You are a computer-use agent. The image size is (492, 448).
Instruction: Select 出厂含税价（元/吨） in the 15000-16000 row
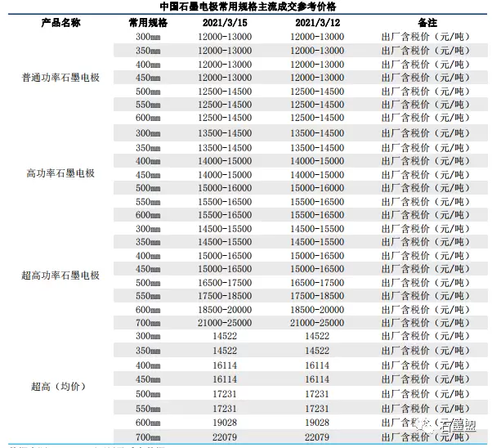(x=426, y=188)
